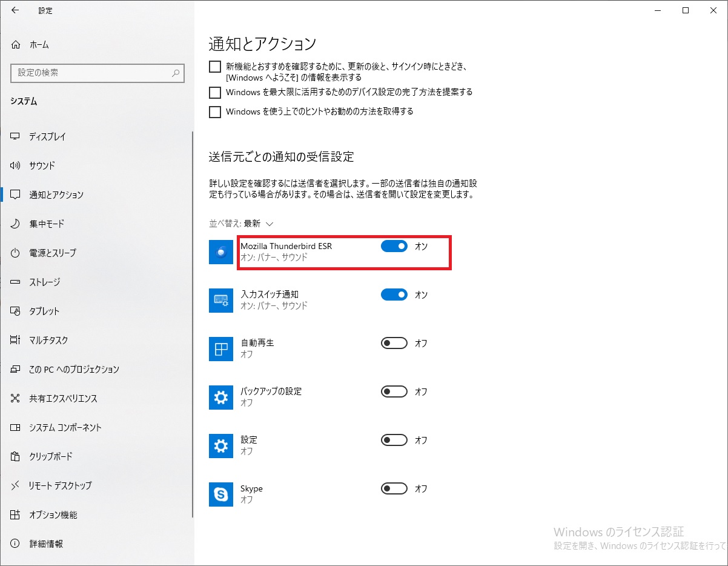Viewport: 728px width, 566px height.
Task: Click the Display (ディスプレイ) monitor icon
Action: [x=16, y=136]
